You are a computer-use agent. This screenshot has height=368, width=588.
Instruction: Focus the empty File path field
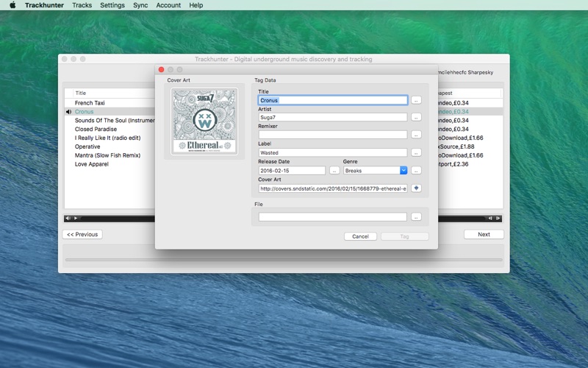coord(333,216)
